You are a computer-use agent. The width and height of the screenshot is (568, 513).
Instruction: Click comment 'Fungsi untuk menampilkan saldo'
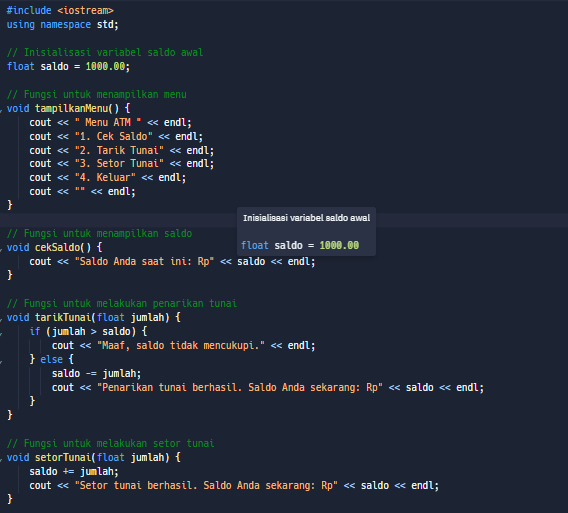pyautogui.click(x=99, y=233)
